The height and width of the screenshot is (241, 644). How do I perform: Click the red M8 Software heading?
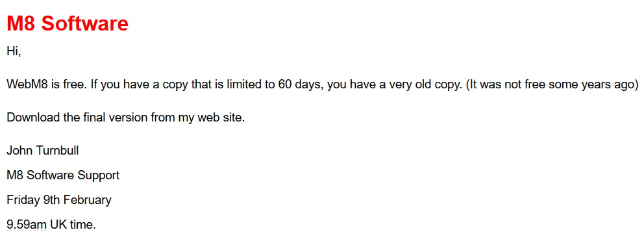click(68, 23)
